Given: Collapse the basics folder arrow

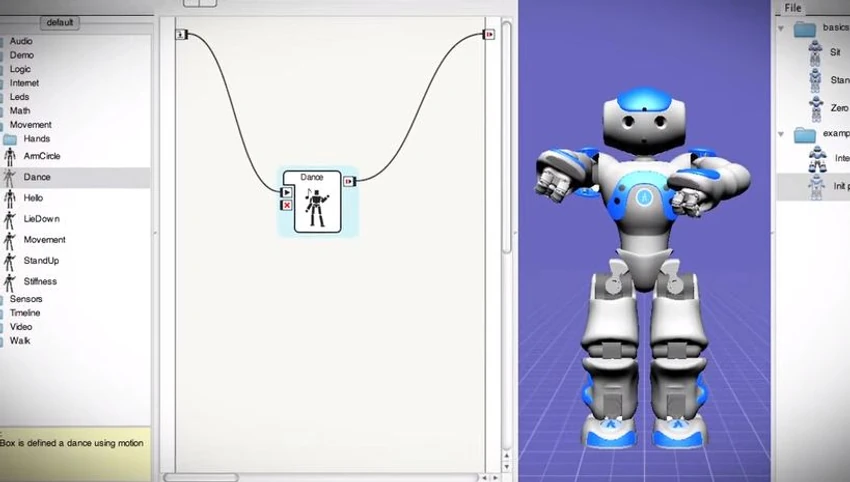Looking at the screenshot, I should [x=781, y=28].
